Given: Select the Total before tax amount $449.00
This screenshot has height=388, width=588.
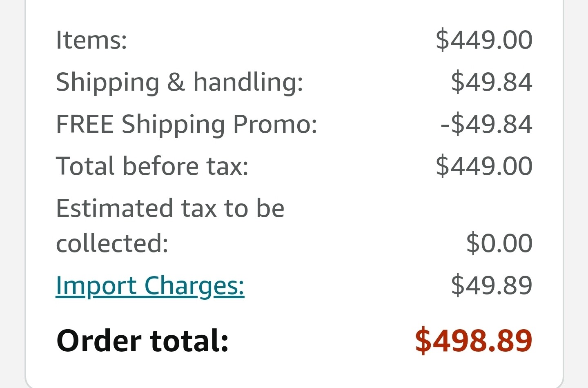Looking at the screenshot, I should click(484, 166).
